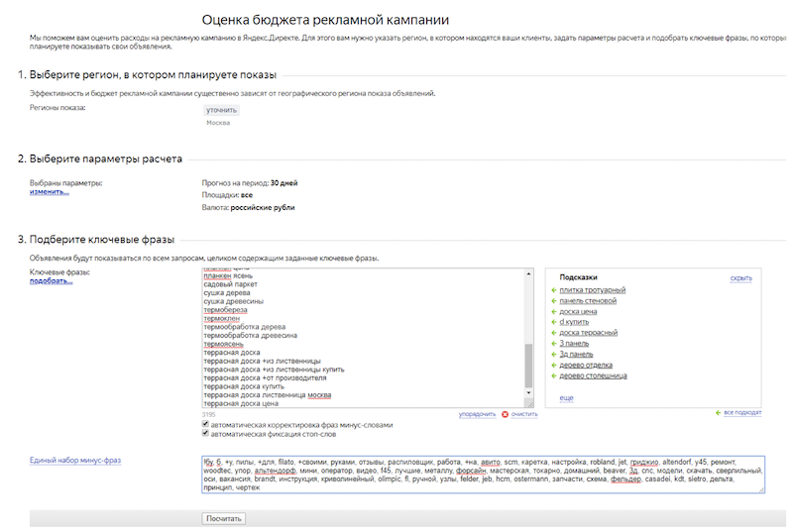Add suggestion d купить
Viewport: 793px width, 532px height.
(x=574, y=322)
